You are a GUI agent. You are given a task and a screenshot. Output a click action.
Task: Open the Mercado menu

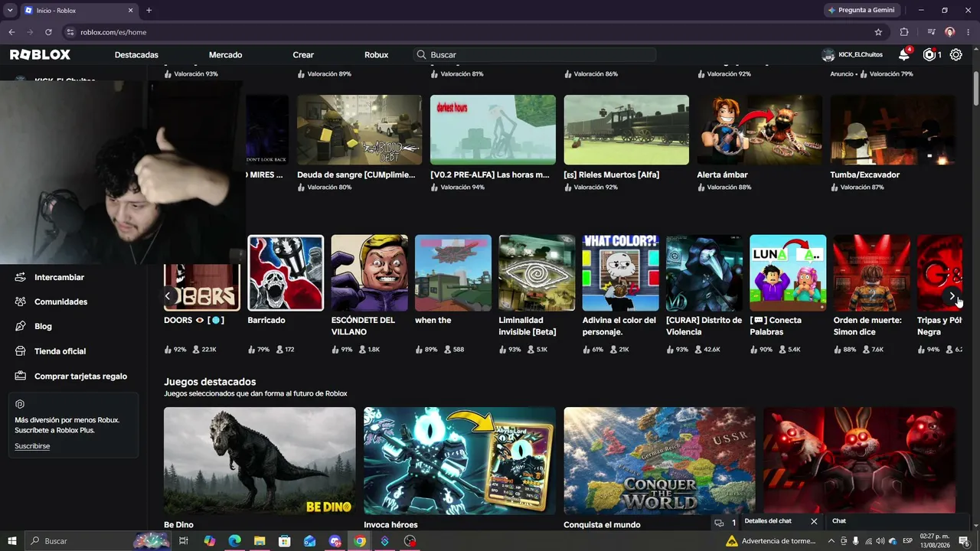coord(225,55)
